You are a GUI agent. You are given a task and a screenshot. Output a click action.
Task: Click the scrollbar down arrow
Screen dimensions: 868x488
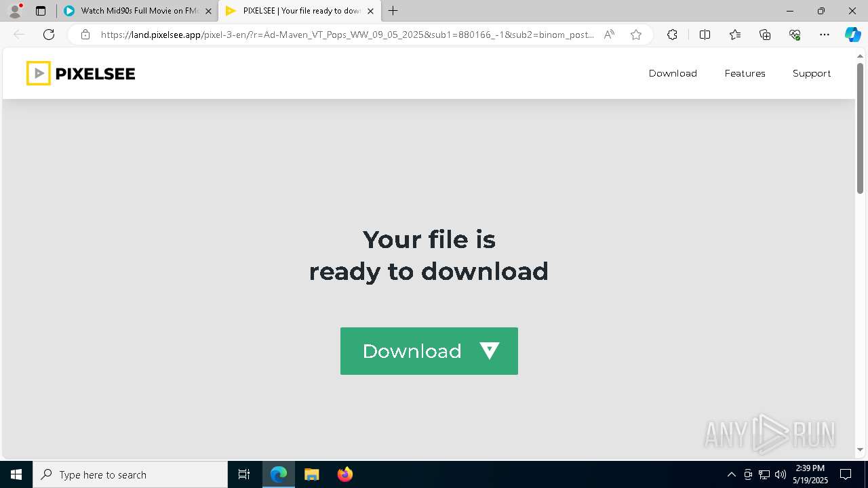click(x=861, y=449)
